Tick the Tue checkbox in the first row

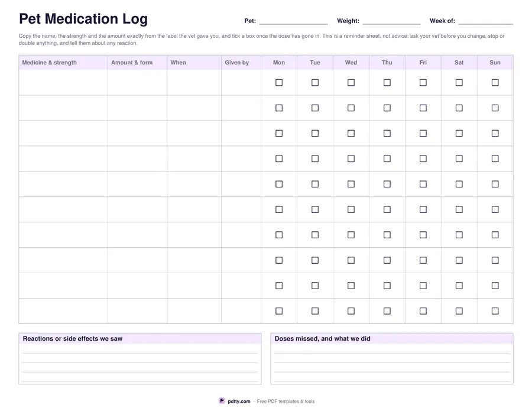click(x=315, y=82)
